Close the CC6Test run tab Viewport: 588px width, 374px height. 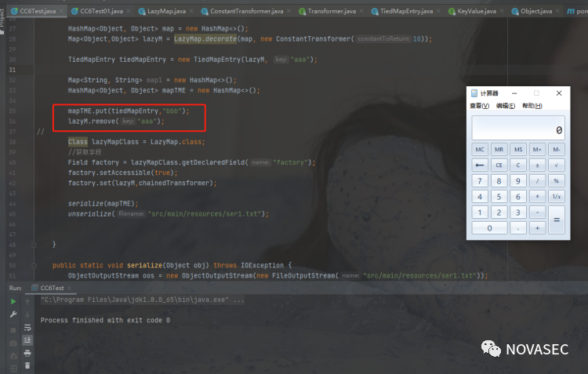pyautogui.click(x=69, y=288)
